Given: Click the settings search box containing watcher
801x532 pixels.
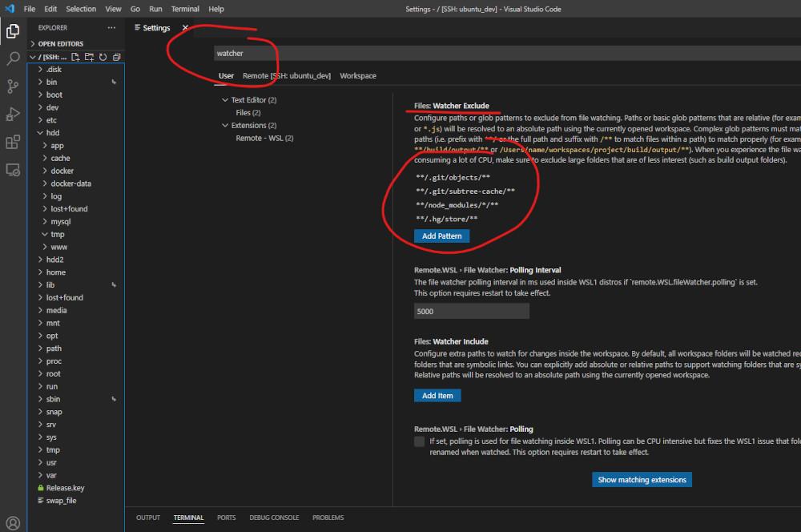Looking at the screenshot, I should [507, 53].
